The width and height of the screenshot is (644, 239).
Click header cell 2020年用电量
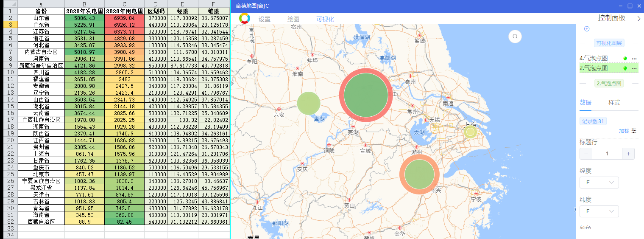(x=124, y=11)
